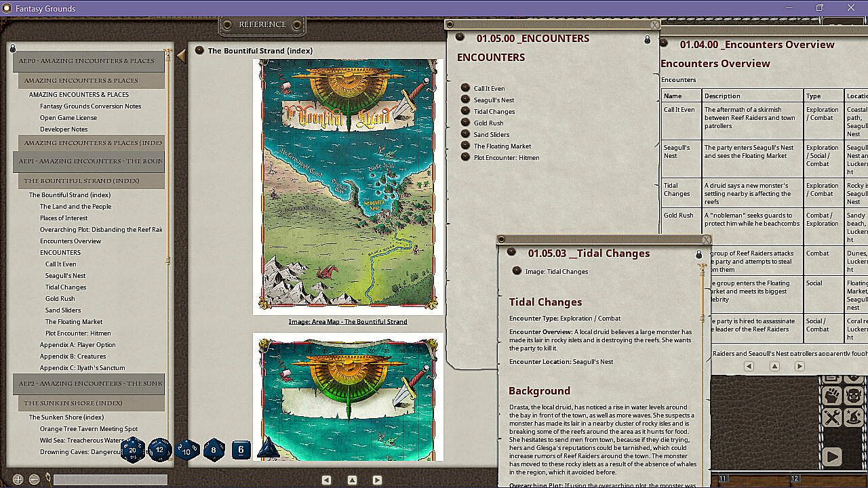Collapse The Bountiful Strand (Index) section
Screen dimensions: 868x488
[81, 181]
